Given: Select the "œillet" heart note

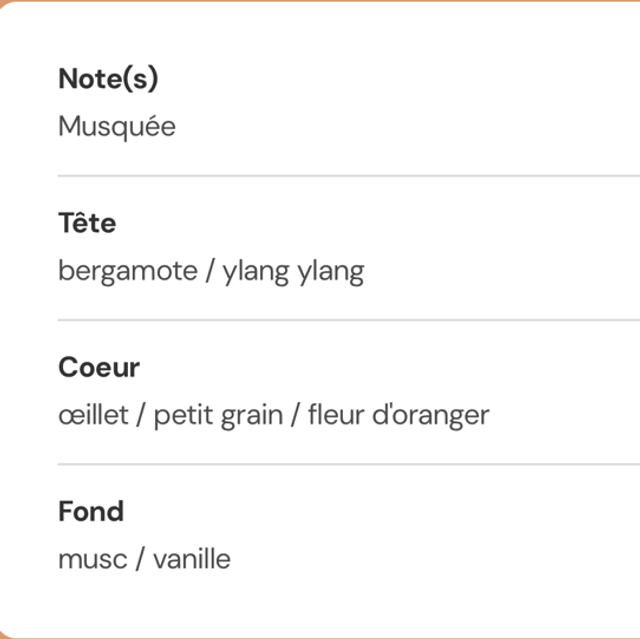Looking at the screenshot, I should 94,415.
